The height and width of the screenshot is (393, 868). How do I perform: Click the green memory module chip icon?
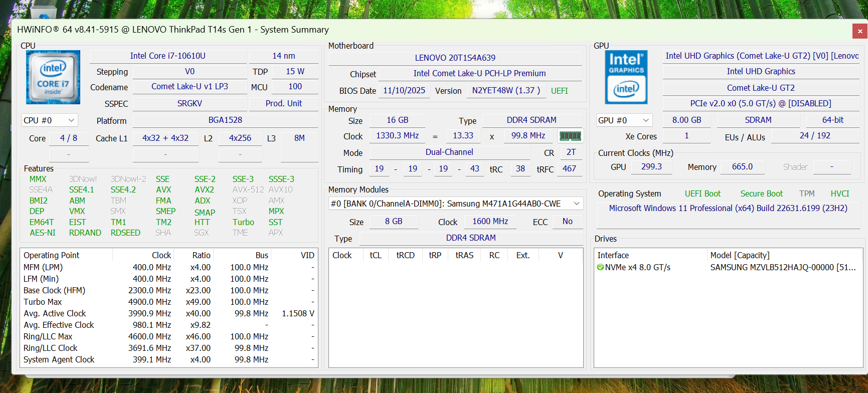[x=570, y=136]
